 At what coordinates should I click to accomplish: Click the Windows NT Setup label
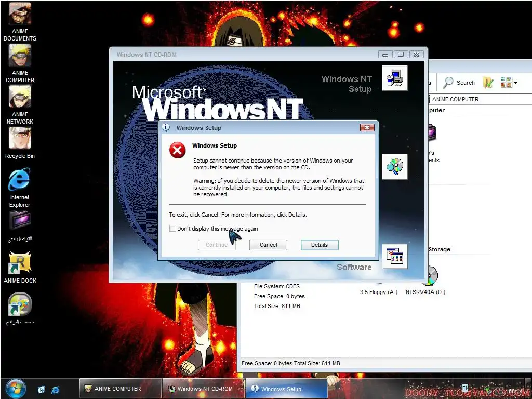(x=347, y=84)
